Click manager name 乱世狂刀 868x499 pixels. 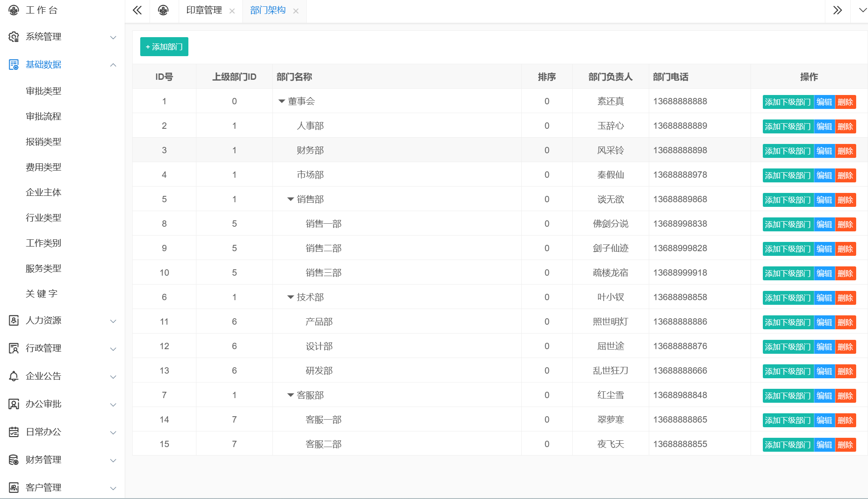point(611,371)
